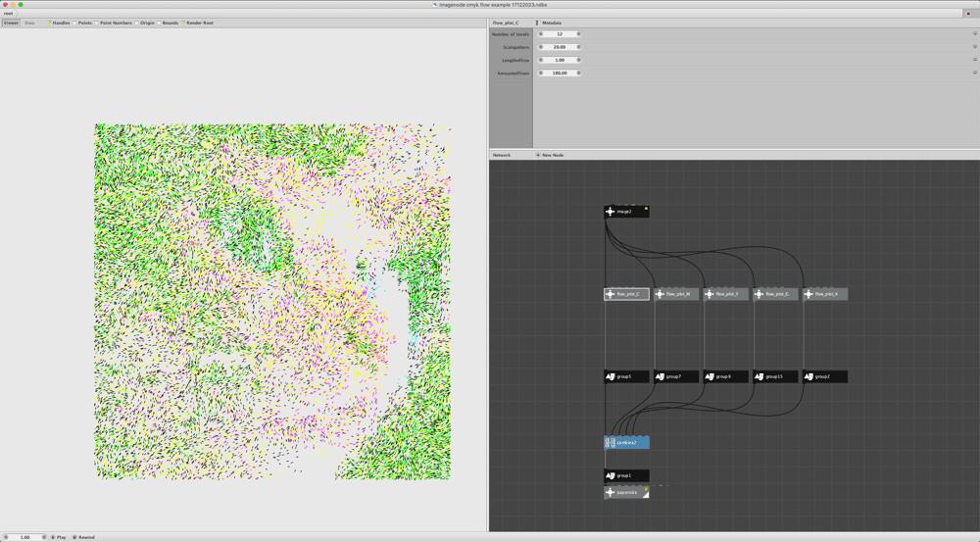Screen dimensions: 980x542
Task: Select the flow_plot_M node icon
Action: pos(660,294)
